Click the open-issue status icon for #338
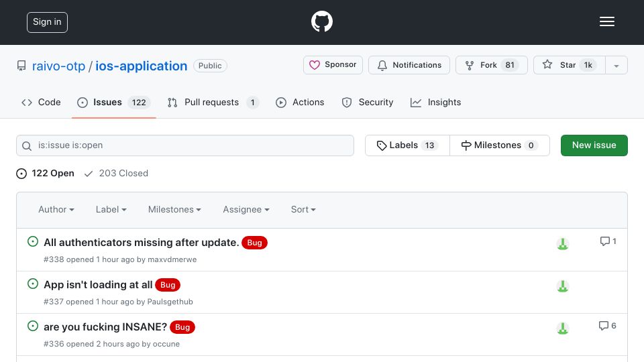 pyautogui.click(x=33, y=241)
